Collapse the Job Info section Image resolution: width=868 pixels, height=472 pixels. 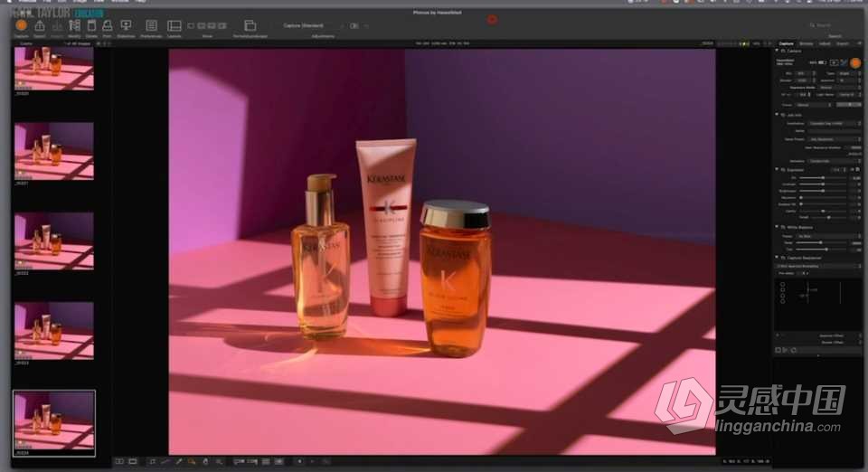(778, 115)
